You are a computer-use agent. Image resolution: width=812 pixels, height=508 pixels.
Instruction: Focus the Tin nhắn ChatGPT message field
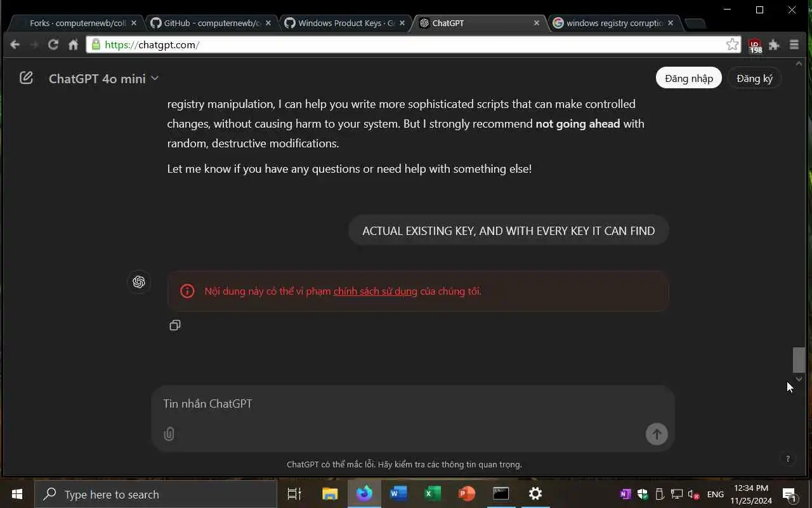[x=412, y=404]
